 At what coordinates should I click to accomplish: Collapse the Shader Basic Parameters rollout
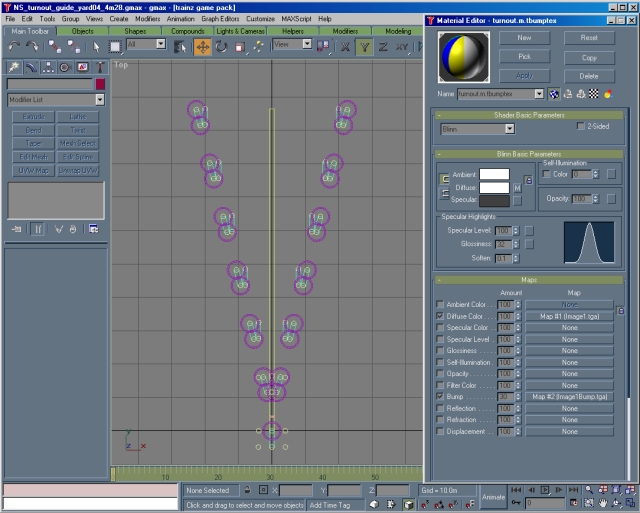[x=529, y=115]
